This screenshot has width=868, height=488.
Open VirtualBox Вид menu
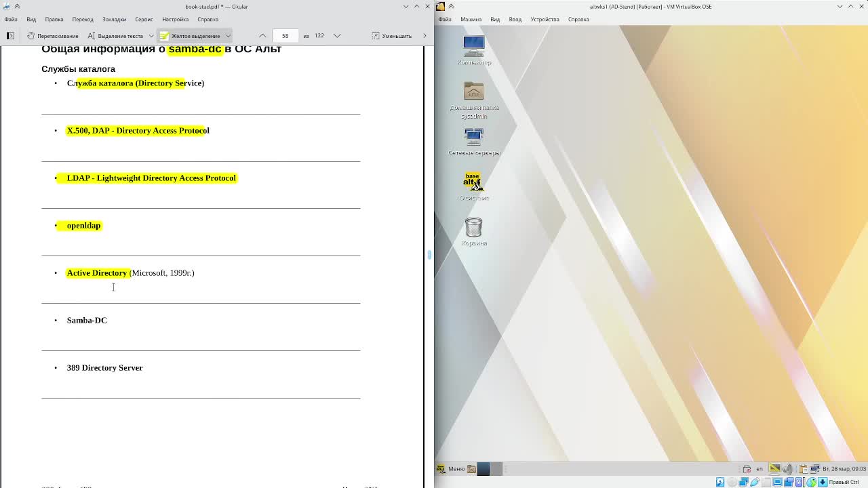pyautogui.click(x=495, y=19)
